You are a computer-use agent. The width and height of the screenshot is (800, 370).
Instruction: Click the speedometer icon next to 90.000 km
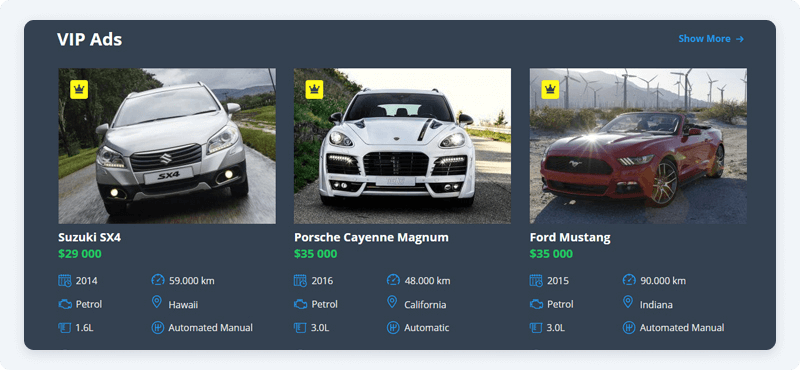pos(629,280)
